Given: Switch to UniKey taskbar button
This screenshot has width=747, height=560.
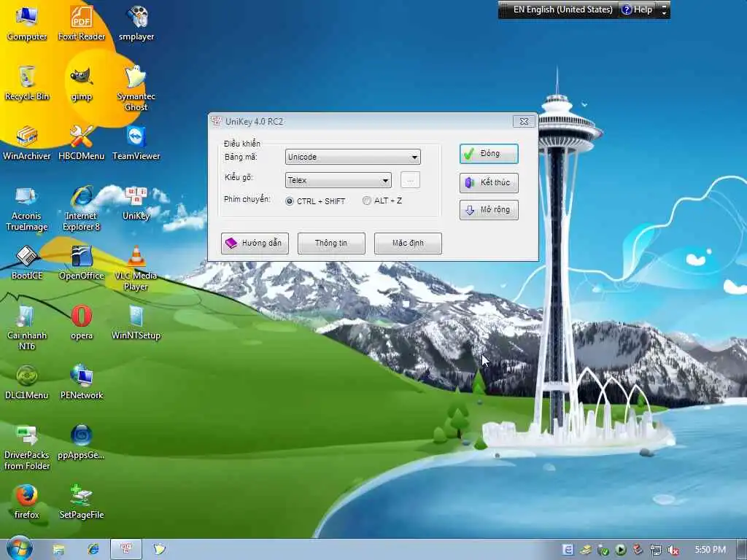Looking at the screenshot, I should pos(126,550).
